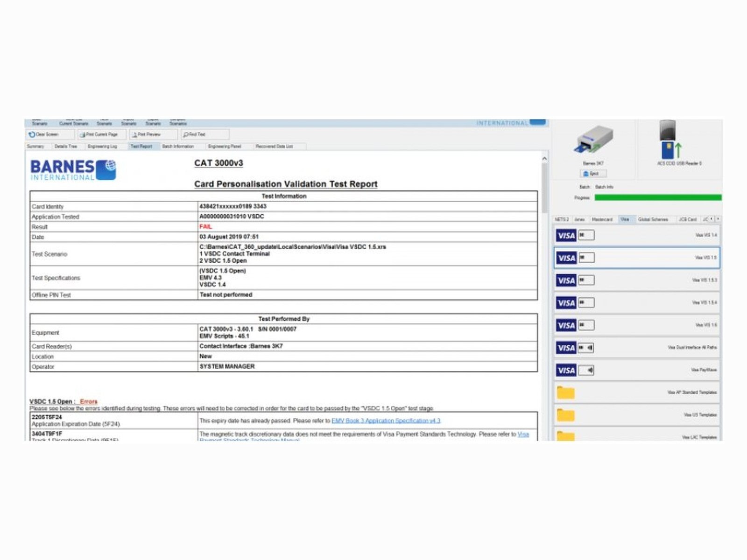Select the Mastercard scheme tab
This screenshot has width=747, height=560.
pyautogui.click(x=602, y=219)
